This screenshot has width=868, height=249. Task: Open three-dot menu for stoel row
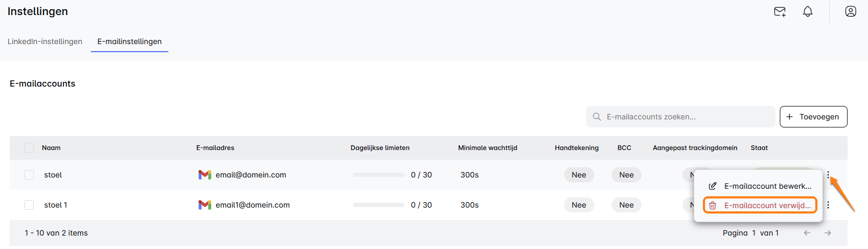tap(829, 175)
